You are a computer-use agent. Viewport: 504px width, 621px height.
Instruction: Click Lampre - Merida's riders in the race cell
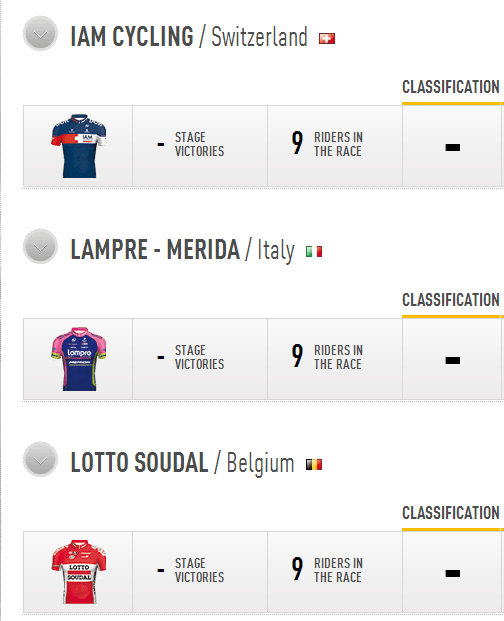[x=335, y=359]
